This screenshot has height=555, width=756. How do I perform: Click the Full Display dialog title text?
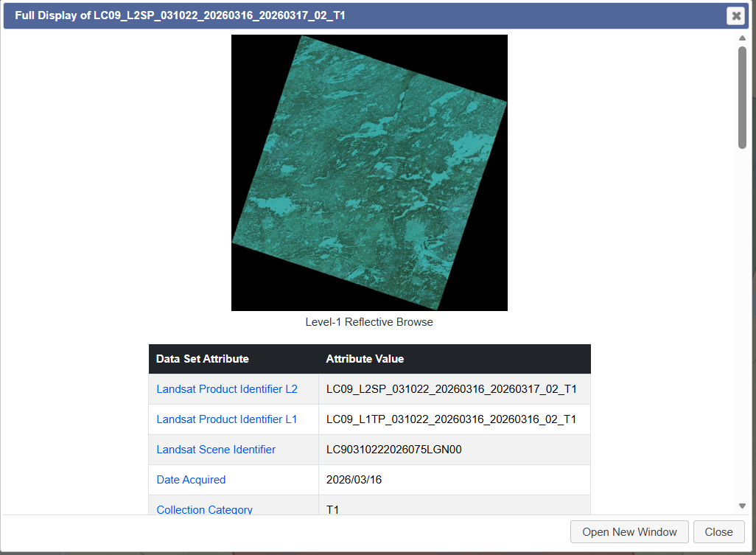[180, 15]
